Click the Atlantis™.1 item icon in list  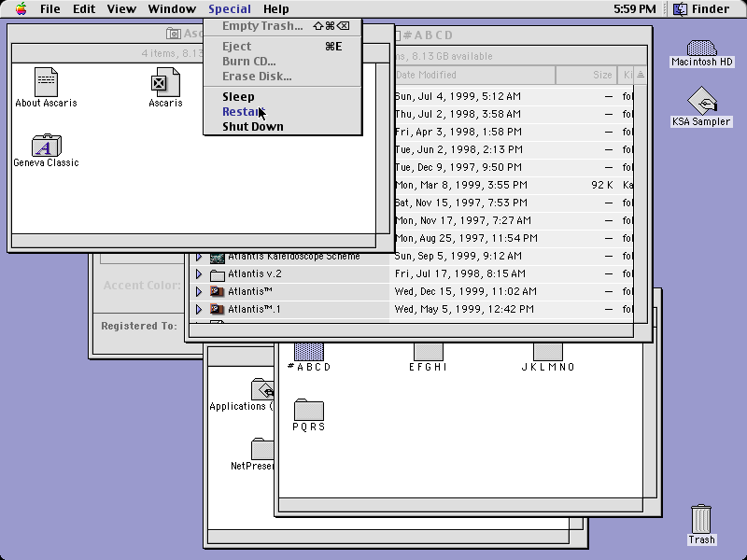218,310
